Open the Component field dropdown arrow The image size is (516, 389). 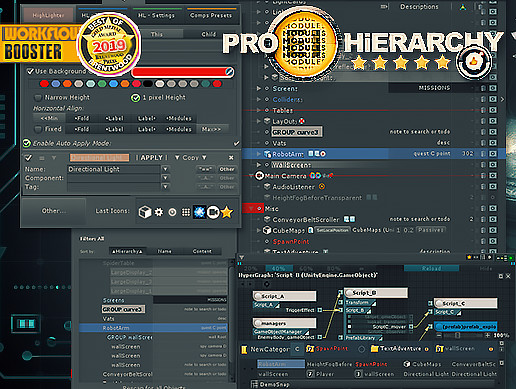point(165,178)
